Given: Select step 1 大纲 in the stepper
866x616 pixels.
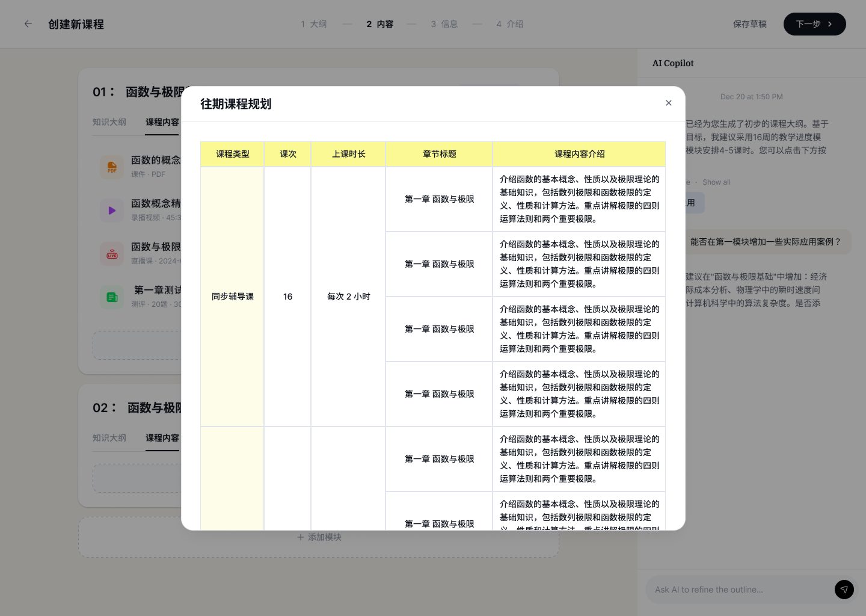Looking at the screenshot, I should coord(313,24).
